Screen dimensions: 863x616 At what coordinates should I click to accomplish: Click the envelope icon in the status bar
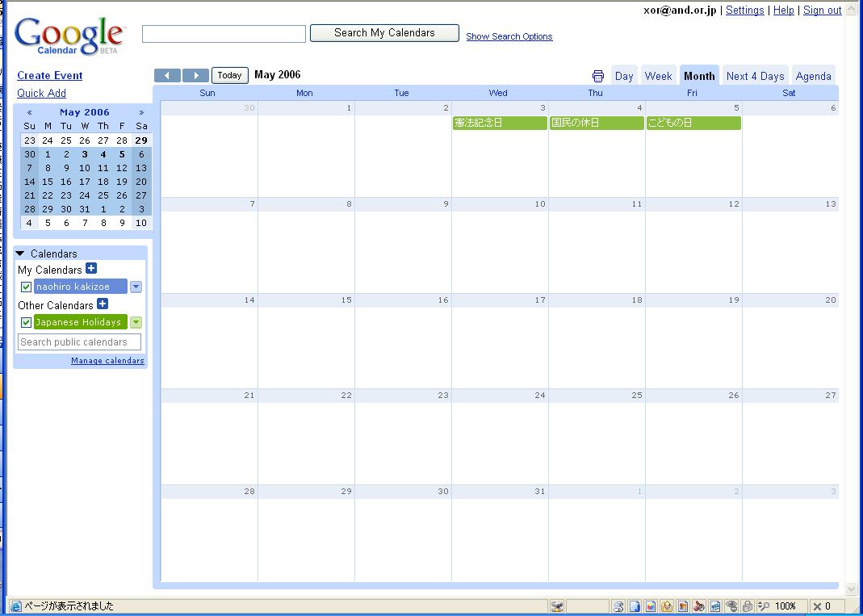667,606
